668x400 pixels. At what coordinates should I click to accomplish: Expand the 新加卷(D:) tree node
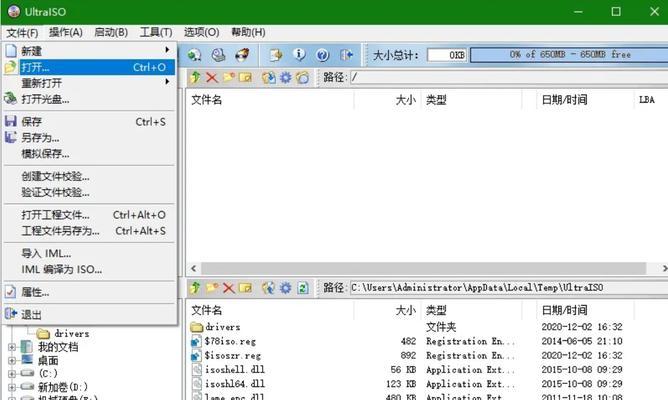(x=12, y=387)
